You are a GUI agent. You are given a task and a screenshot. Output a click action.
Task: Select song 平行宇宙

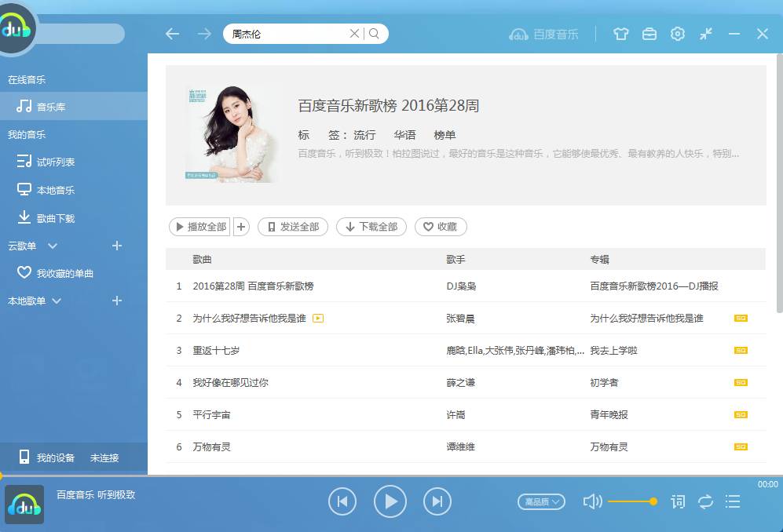tap(211, 415)
